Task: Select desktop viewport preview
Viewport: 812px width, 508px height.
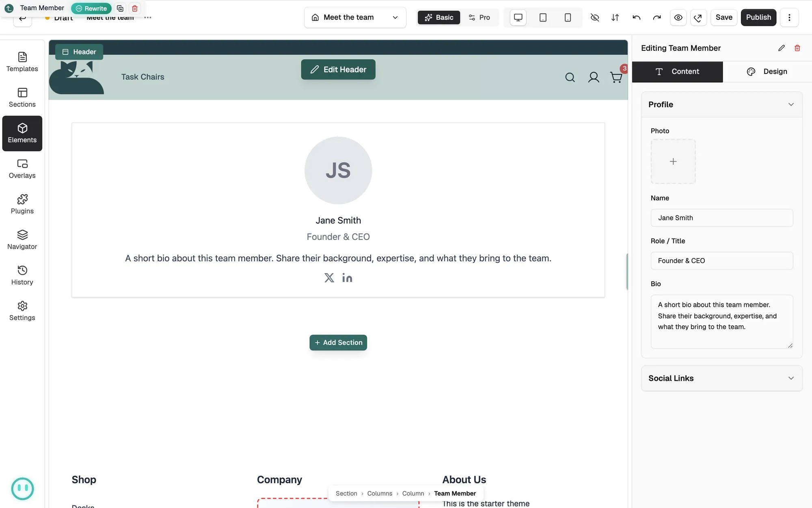Action: point(518,17)
